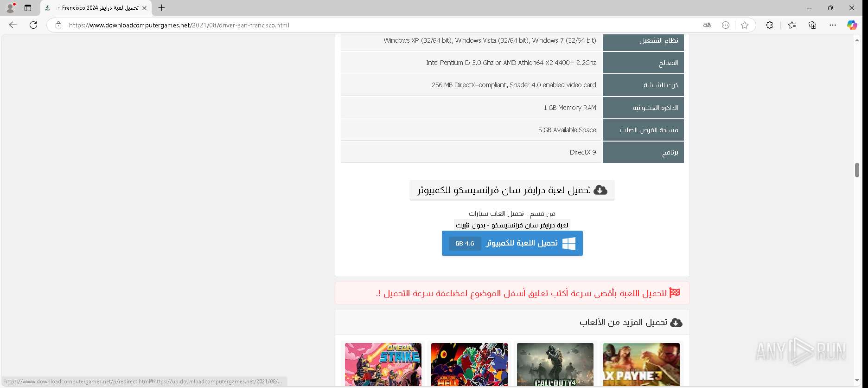The image size is (868, 388).
Task: Click cloud icon beside تحميل المزيد من الألعاب
Action: click(x=677, y=323)
